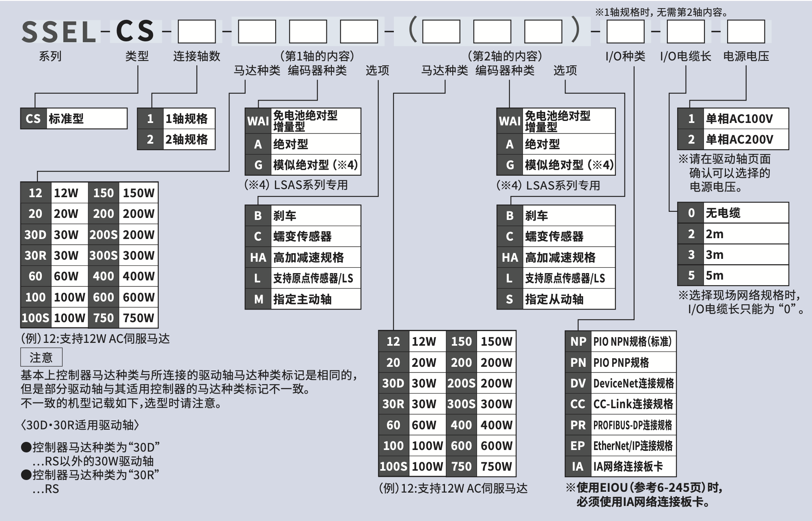Select the 无电缆 cable option
Viewport: 812px width, 521px height.
[733, 213]
